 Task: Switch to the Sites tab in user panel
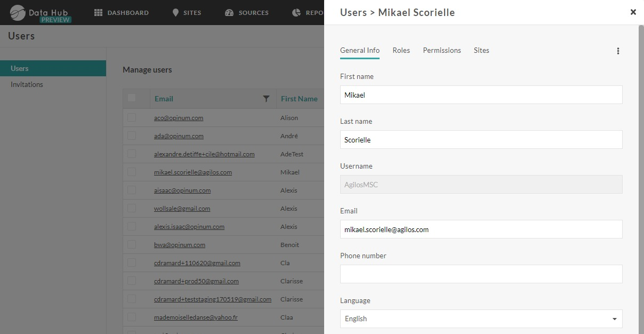(x=481, y=50)
